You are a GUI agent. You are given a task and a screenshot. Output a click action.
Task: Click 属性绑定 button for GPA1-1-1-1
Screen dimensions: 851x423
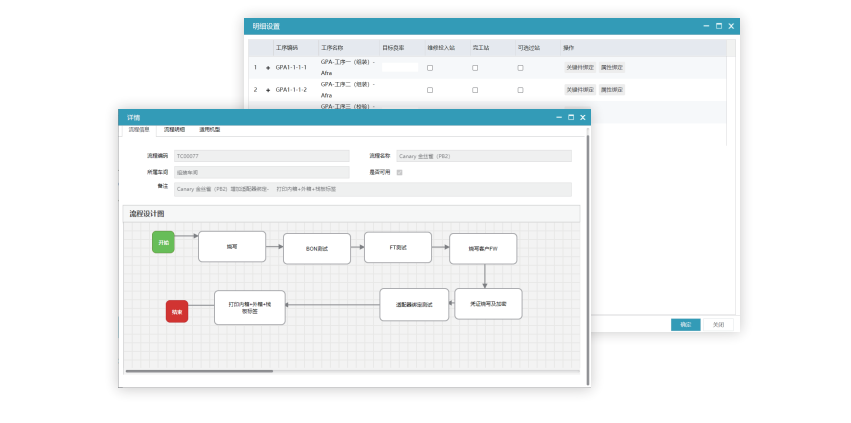coord(612,68)
